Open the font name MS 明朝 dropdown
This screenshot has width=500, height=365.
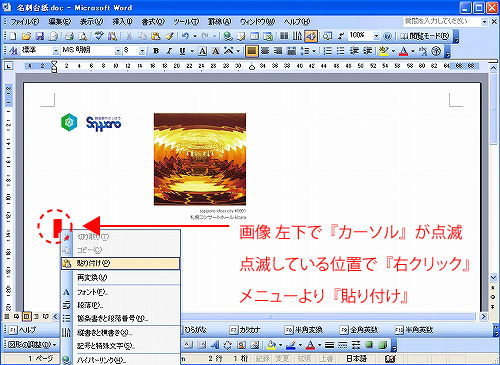(x=118, y=51)
